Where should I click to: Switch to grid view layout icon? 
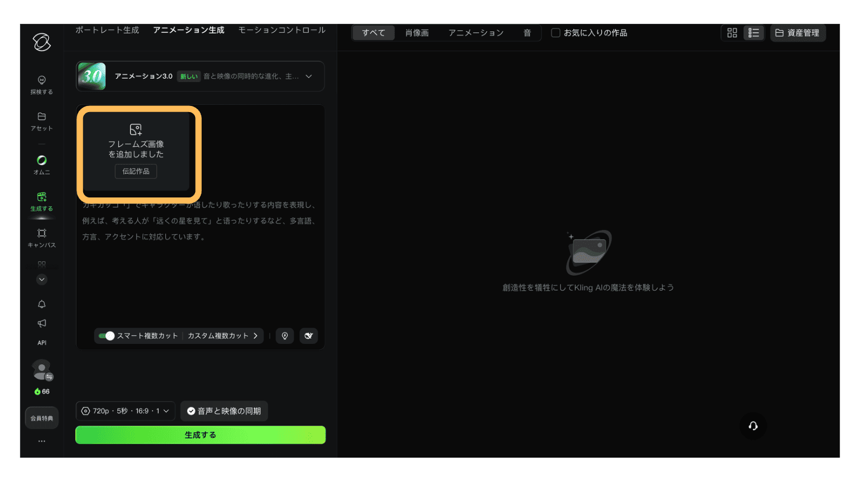click(732, 33)
